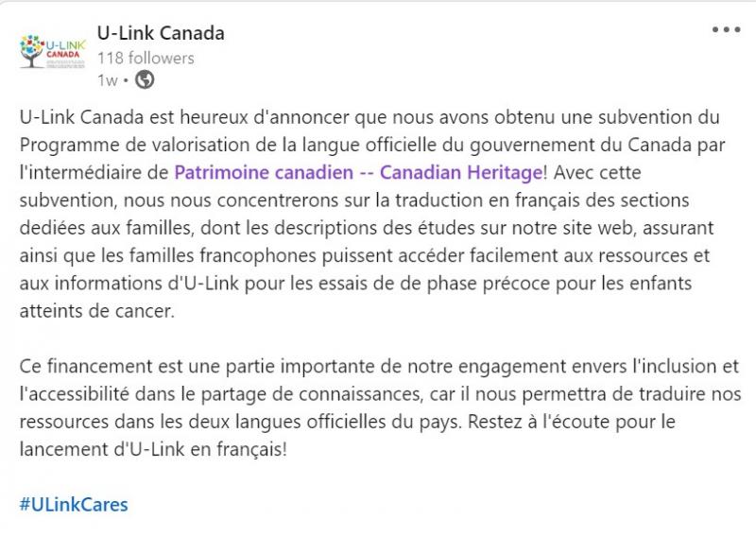Click the 1w post timestamp
This screenshot has height=537, width=756.
108,80
